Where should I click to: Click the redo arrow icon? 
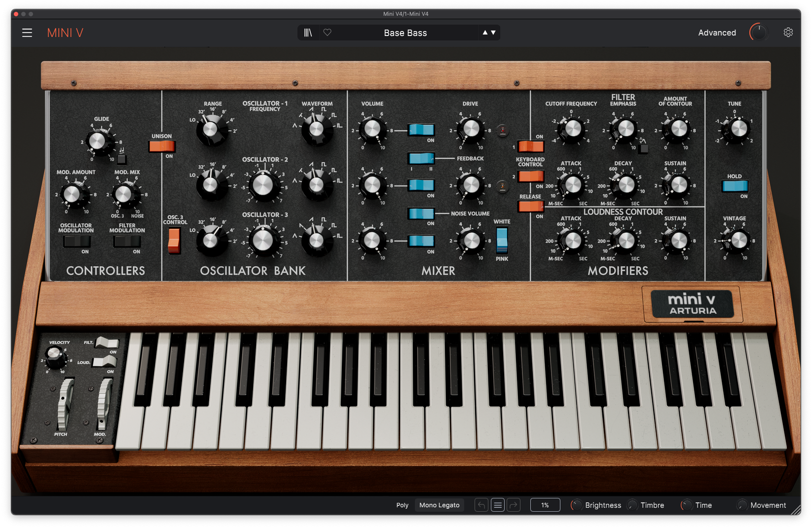[514, 505]
